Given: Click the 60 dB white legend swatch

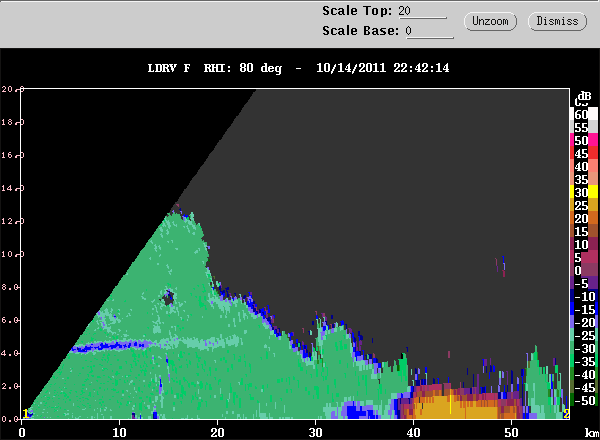Looking at the screenshot, I should tap(592, 113).
